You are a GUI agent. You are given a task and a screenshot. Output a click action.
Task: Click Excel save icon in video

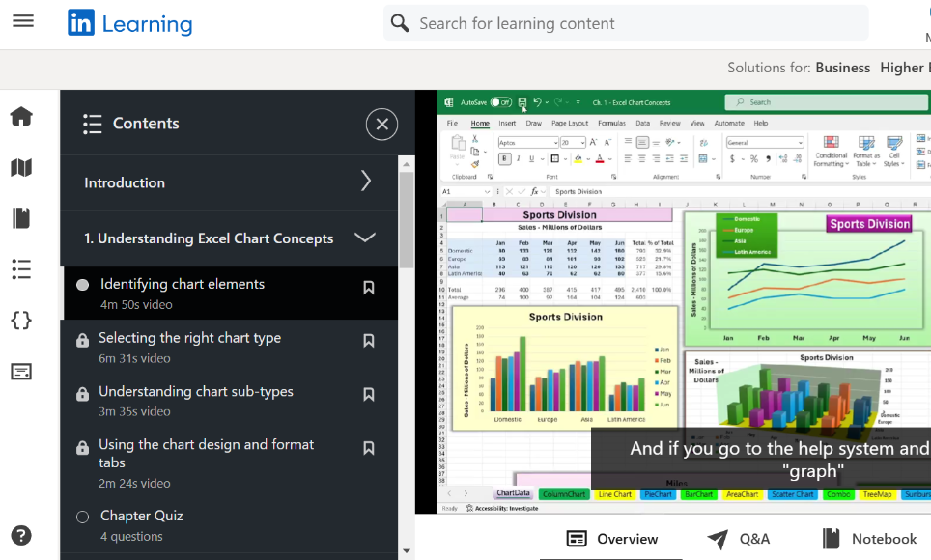click(x=522, y=102)
